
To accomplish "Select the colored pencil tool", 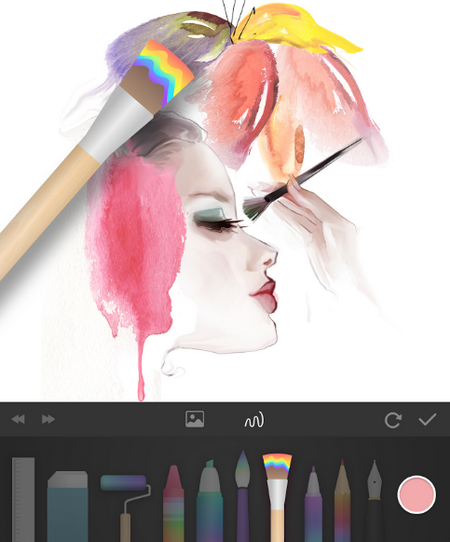I will 342,501.
